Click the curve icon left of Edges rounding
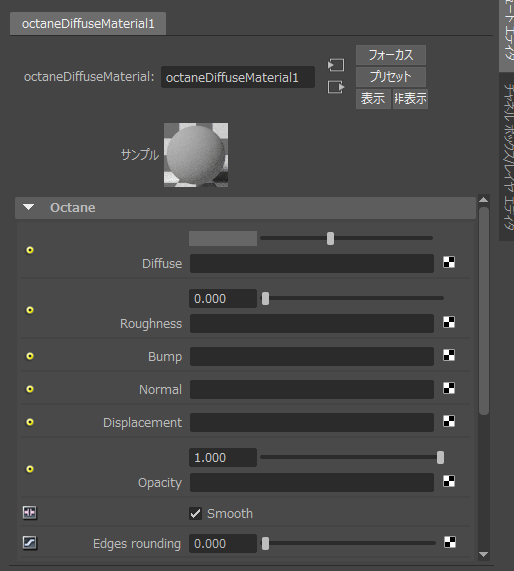The height and width of the screenshot is (571, 514). point(30,543)
